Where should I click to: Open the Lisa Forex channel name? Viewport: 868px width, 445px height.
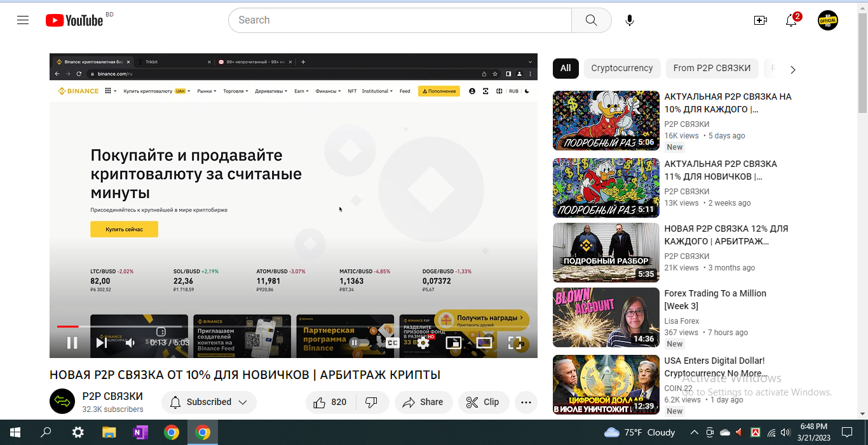(x=682, y=321)
